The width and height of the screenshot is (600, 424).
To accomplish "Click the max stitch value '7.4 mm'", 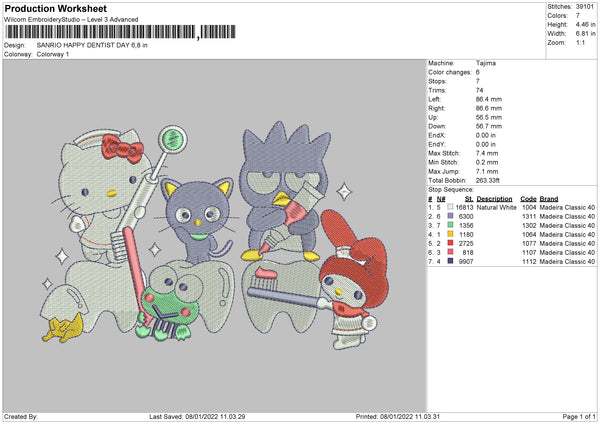I will tap(487, 153).
